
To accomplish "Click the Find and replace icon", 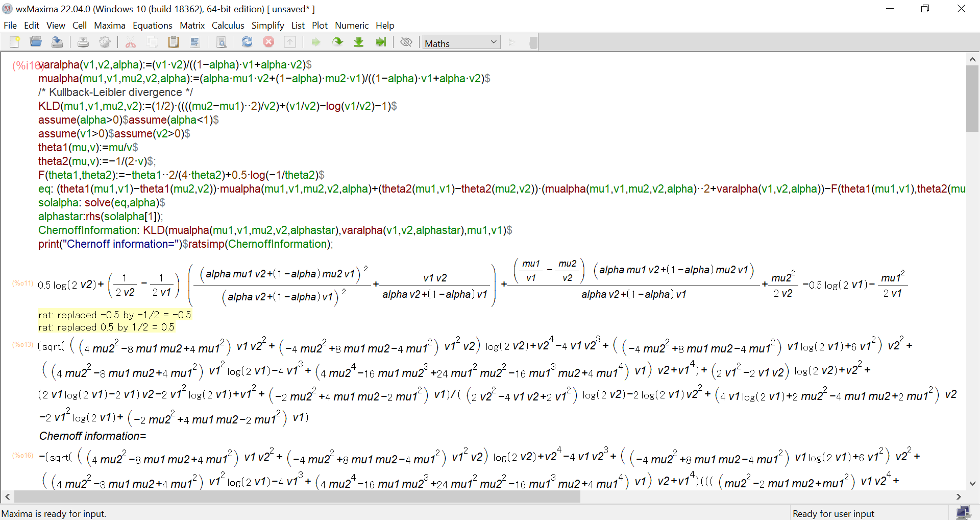I will pos(222,42).
